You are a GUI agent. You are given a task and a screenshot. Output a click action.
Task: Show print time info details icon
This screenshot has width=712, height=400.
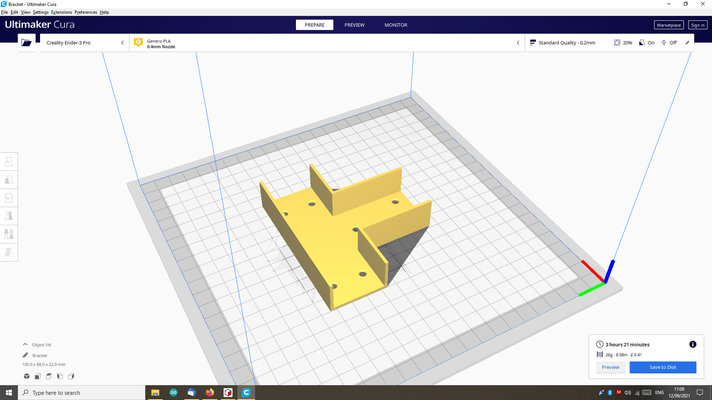pos(692,343)
